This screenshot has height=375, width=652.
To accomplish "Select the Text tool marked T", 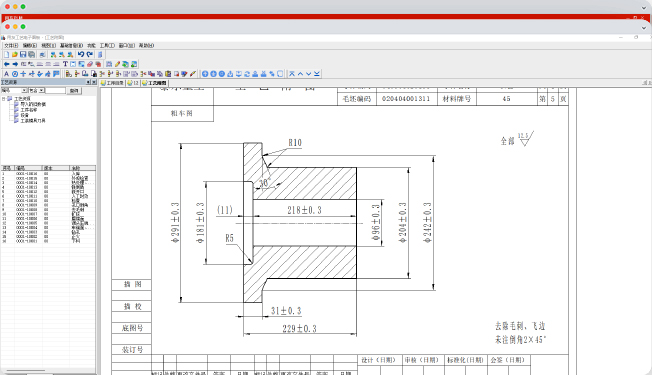I will click(65, 64).
